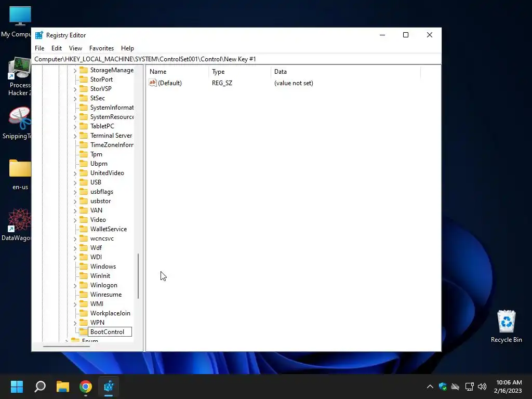
Task: Click the (Default) string value icon
Action: coord(153,83)
